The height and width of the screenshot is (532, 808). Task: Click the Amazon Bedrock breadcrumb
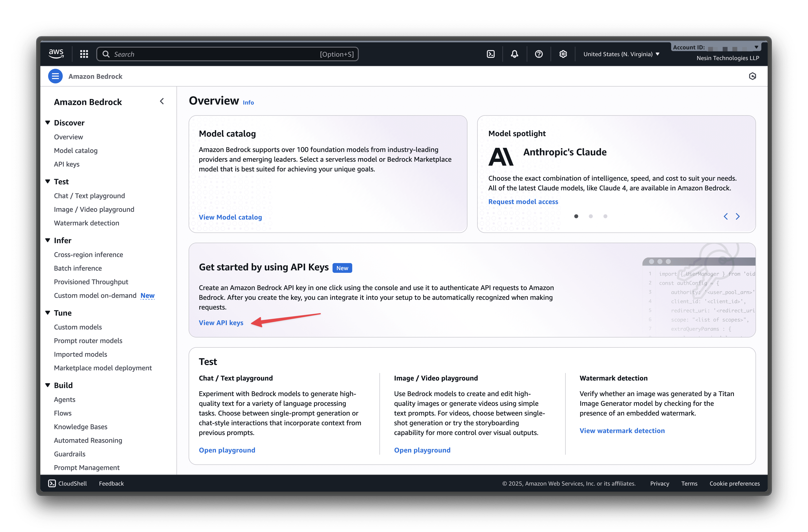(95, 76)
